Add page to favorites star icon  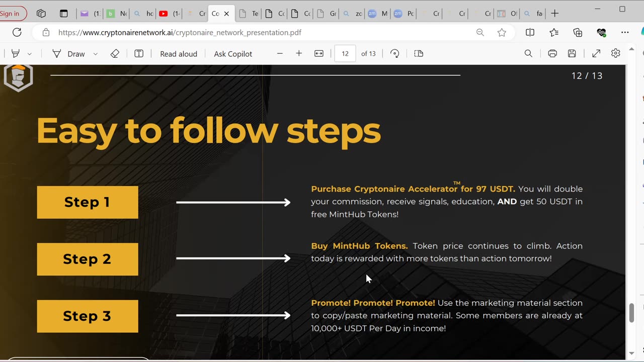point(502,32)
